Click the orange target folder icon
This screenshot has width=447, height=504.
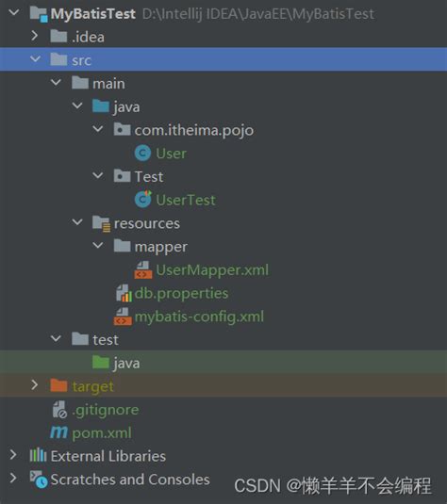coord(58,385)
